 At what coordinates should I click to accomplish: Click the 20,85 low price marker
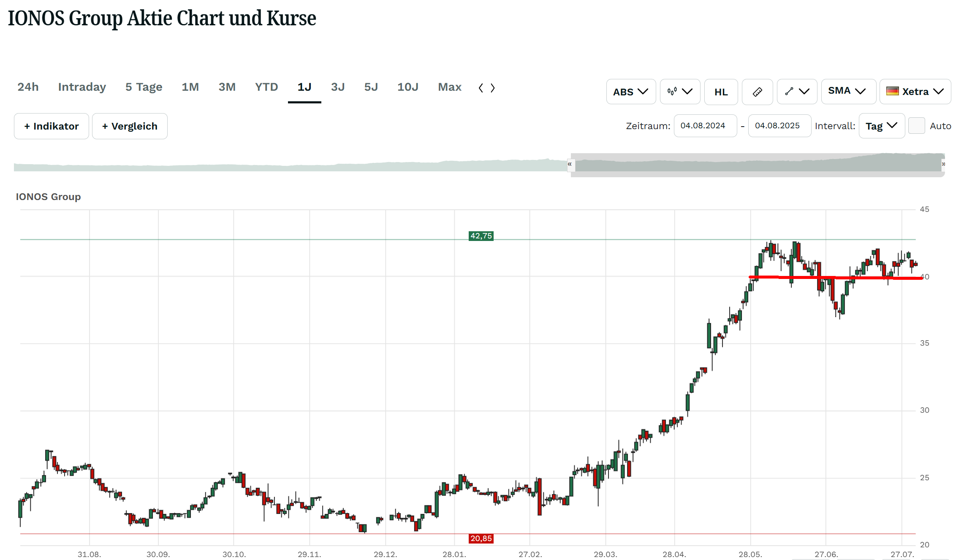(481, 538)
